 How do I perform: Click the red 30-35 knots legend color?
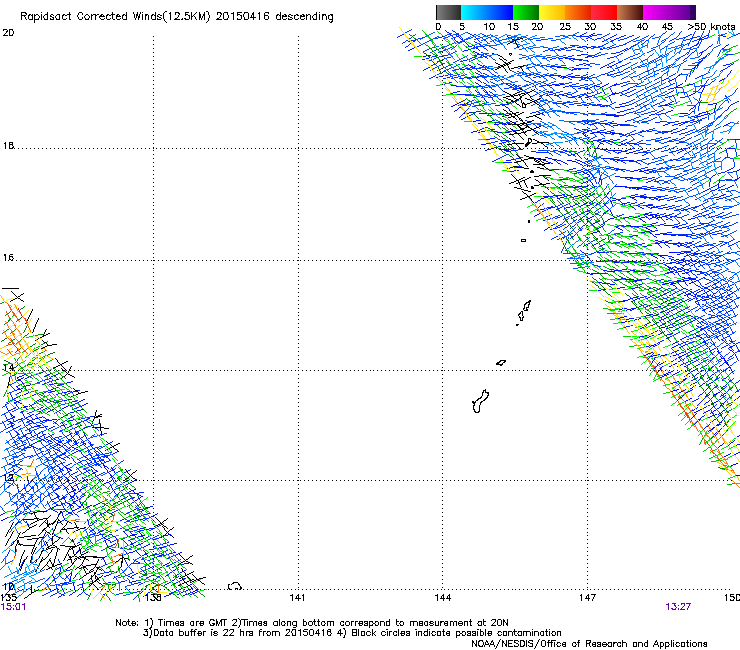[x=604, y=12]
